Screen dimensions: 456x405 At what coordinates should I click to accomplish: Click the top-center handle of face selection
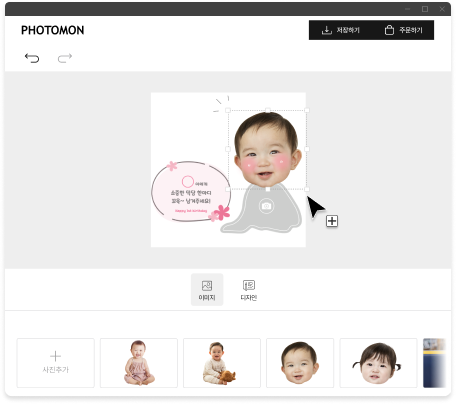[268, 110]
